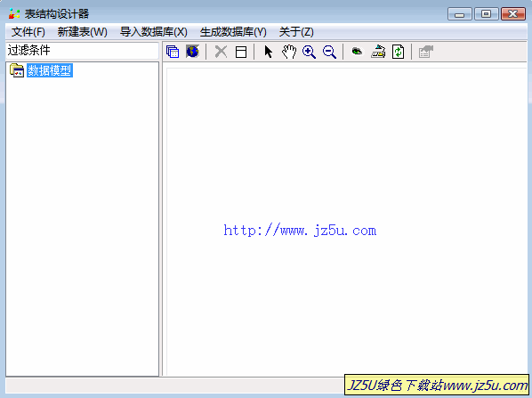The image size is (532, 398).
Task: Click the stacked tables icon in toolbar
Action: pos(173,52)
